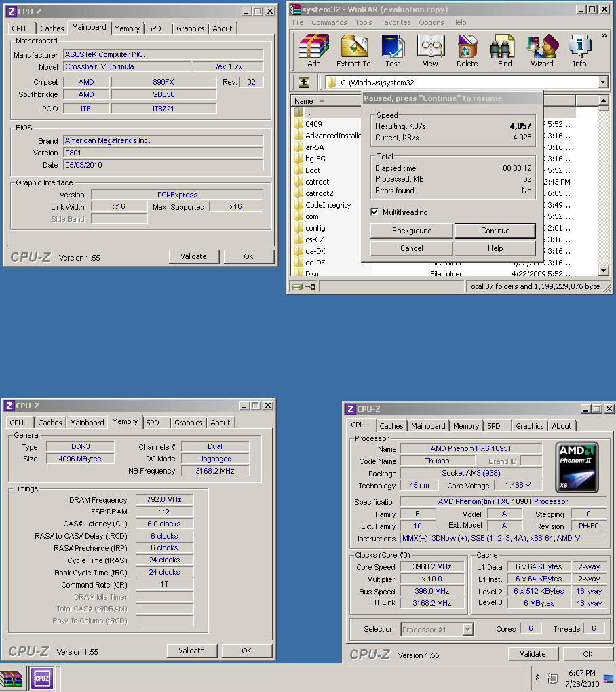Image resolution: width=616 pixels, height=692 pixels.
Task: Click the key password icon in WinRAR status bar
Action: (x=310, y=287)
